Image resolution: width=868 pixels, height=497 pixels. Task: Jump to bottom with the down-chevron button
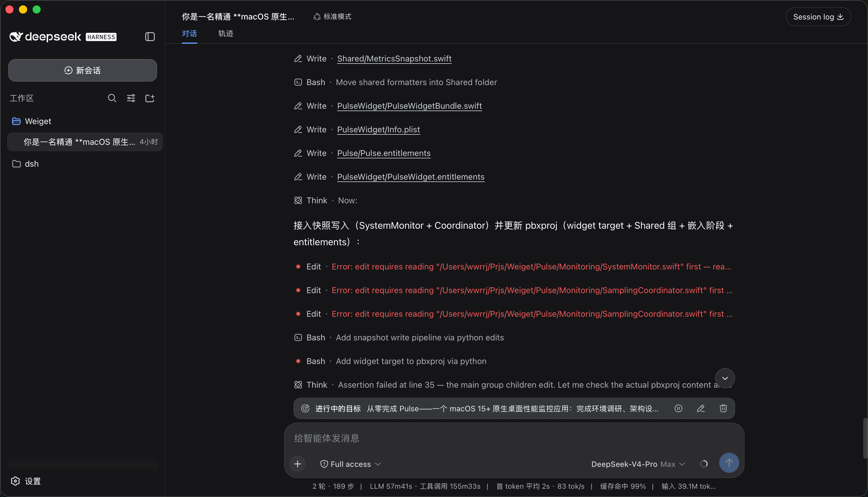[725, 378]
